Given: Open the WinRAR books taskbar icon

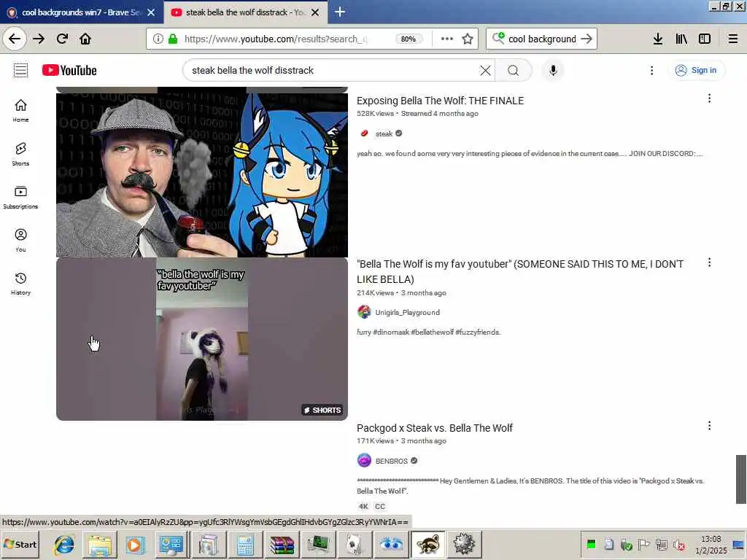Looking at the screenshot, I should (x=282, y=544).
